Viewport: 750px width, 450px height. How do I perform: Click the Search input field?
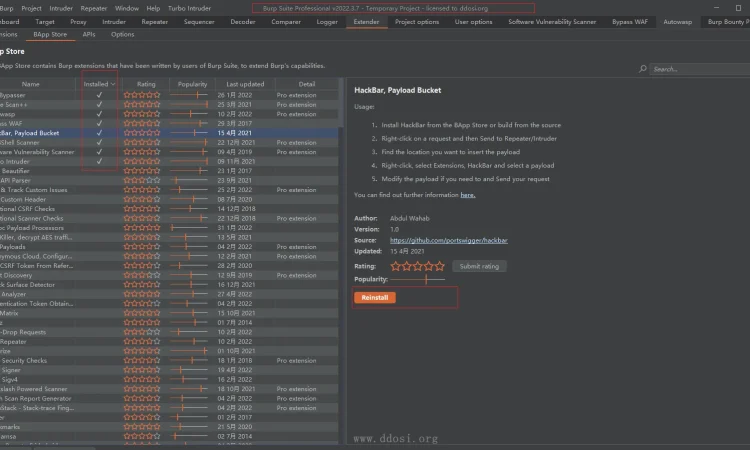pyautogui.click(x=701, y=69)
